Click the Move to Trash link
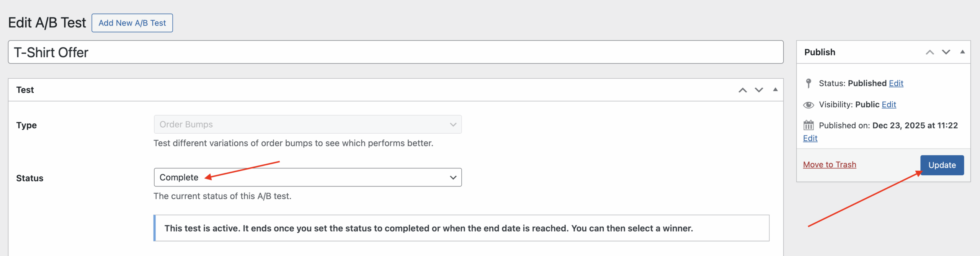This screenshot has height=256, width=980. pos(830,165)
